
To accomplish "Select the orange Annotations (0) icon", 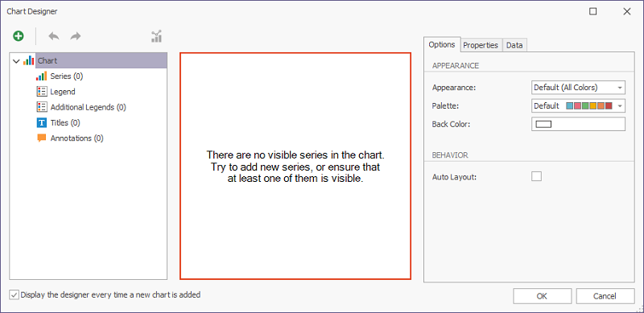I will [42, 138].
